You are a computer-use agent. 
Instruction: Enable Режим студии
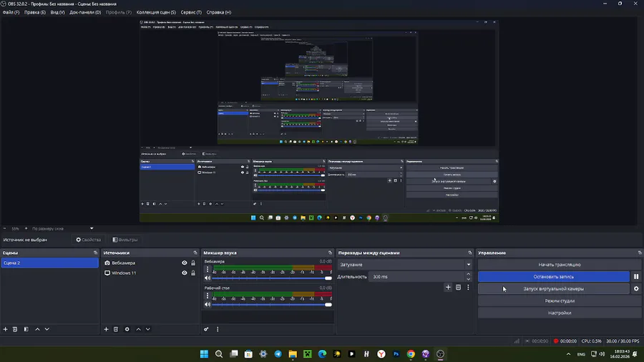[560, 301]
